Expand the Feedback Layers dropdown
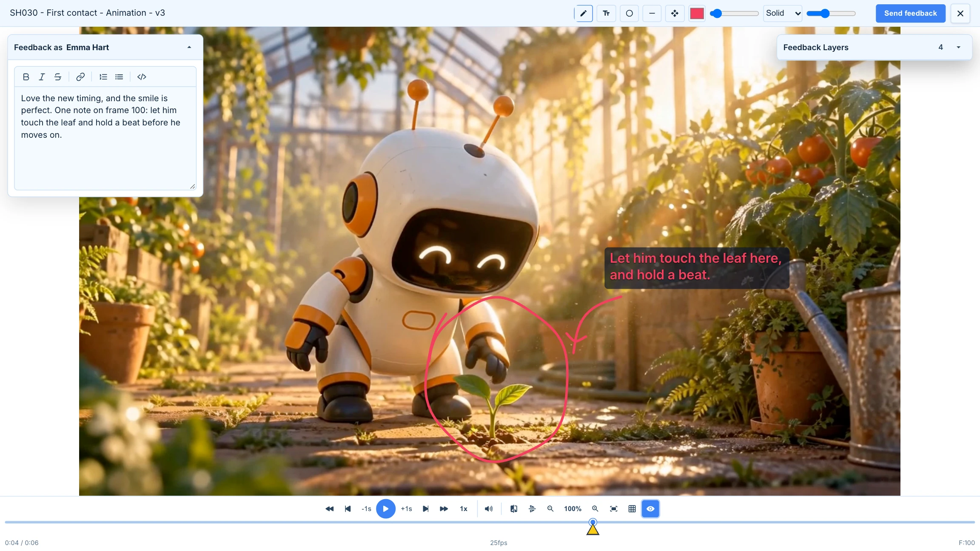 coord(958,47)
